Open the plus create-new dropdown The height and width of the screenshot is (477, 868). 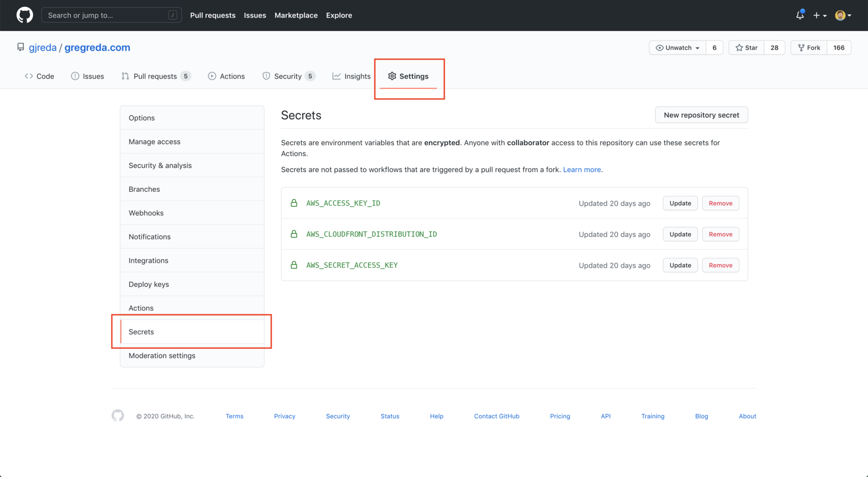point(819,16)
